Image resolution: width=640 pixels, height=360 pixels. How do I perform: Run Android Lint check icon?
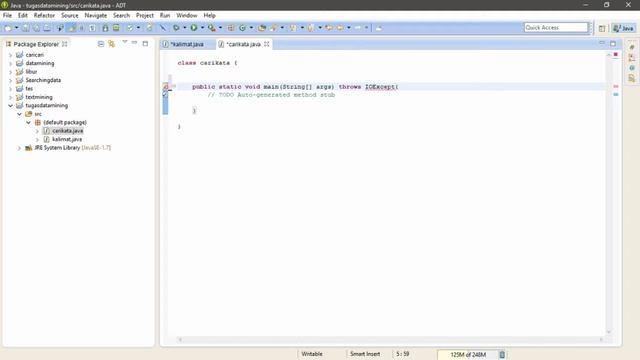130,28
